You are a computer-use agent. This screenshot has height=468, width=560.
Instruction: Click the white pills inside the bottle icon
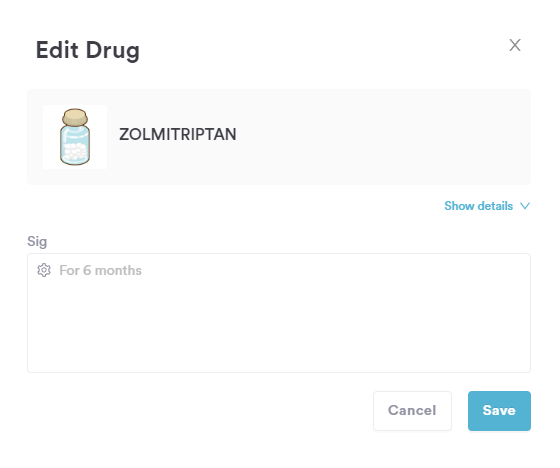click(x=75, y=151)
